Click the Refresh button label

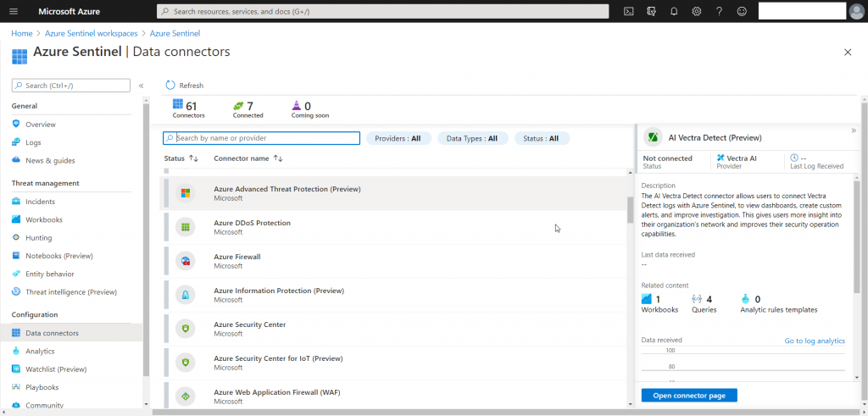(192, 86)
